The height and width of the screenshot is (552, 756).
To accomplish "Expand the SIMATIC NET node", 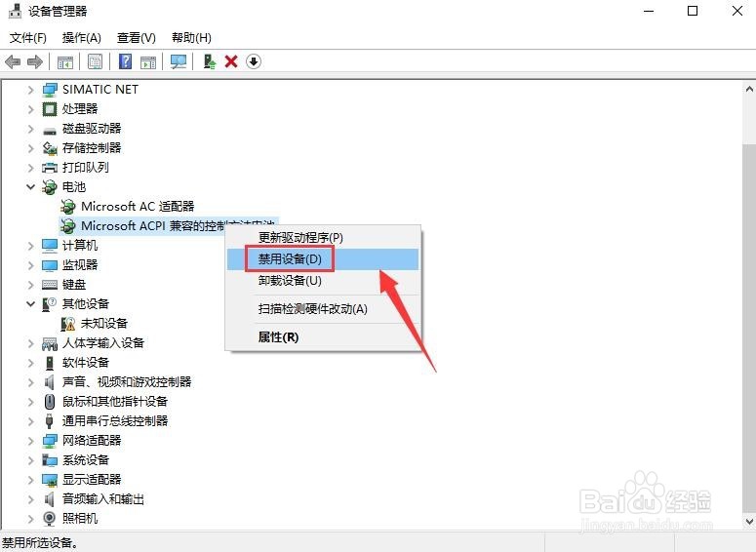I will [x=31, y=90].
